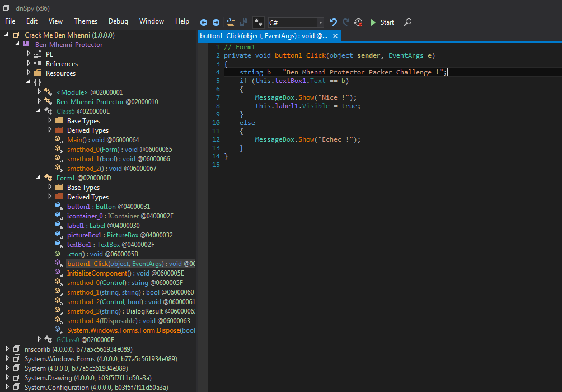The height and width of the screenshot is (392, 562).
Task: Open the Themes menu
Action: tap(86, 21)
